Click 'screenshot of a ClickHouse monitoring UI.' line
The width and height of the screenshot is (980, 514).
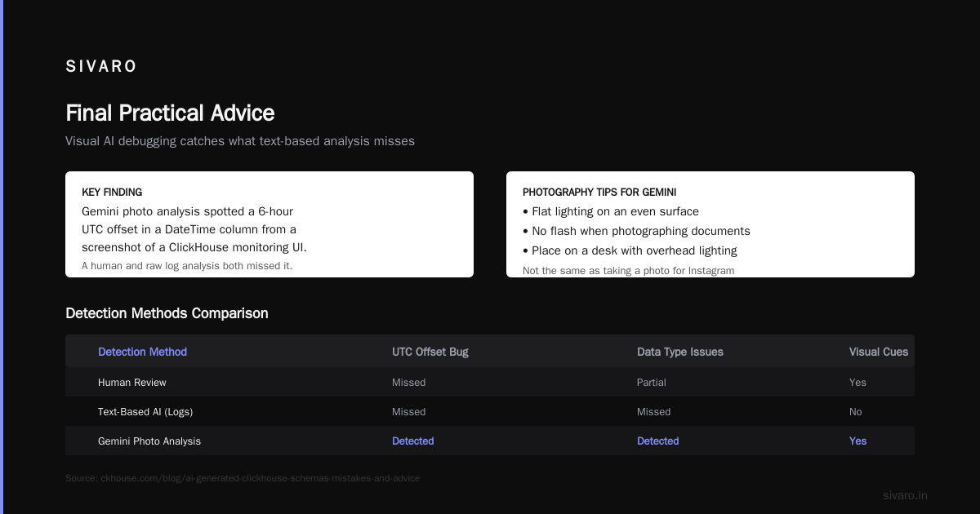(194, 247)
